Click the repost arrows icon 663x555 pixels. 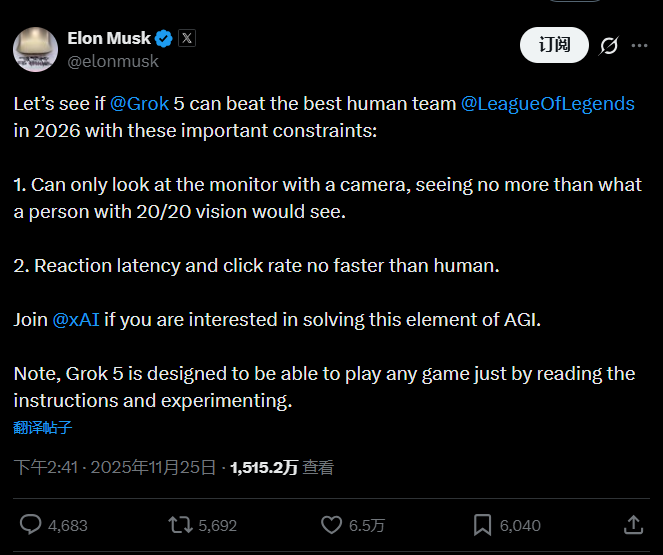pos(181,525)
